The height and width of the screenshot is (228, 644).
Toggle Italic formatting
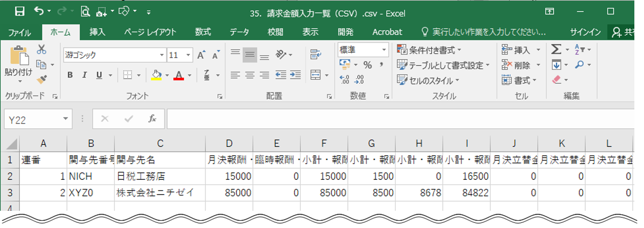(84, 75)
